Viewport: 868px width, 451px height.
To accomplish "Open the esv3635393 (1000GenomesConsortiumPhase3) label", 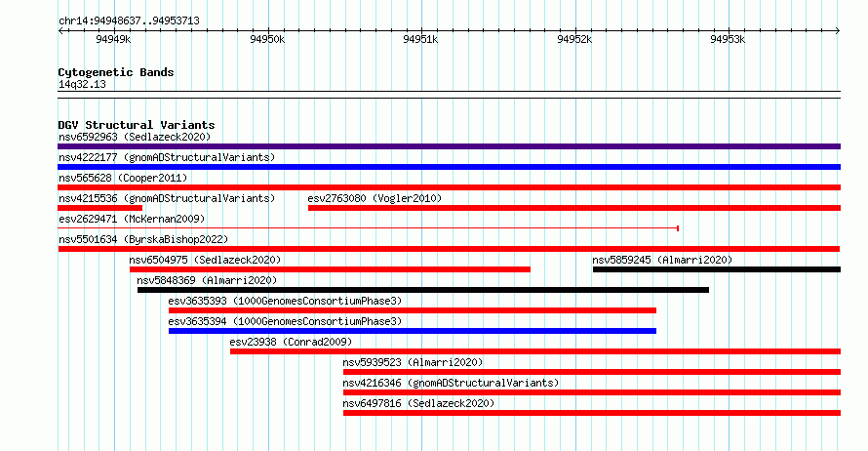I will click(x=285, y=301).
